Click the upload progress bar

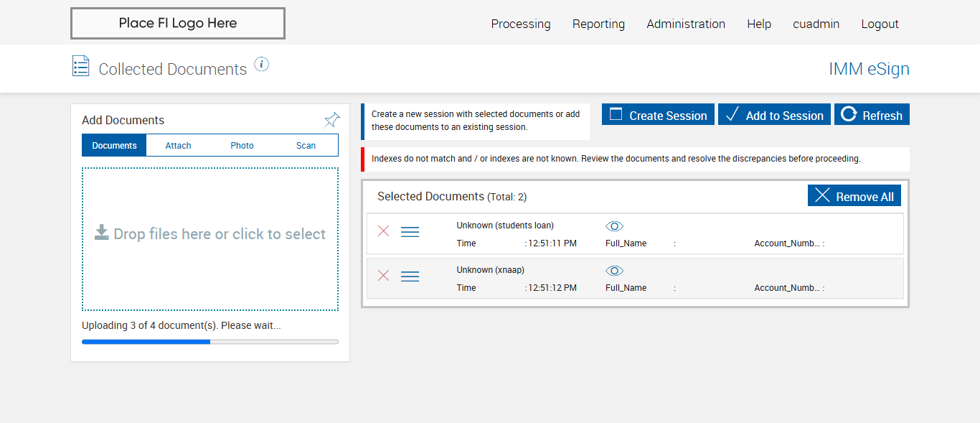pos(210,342)
